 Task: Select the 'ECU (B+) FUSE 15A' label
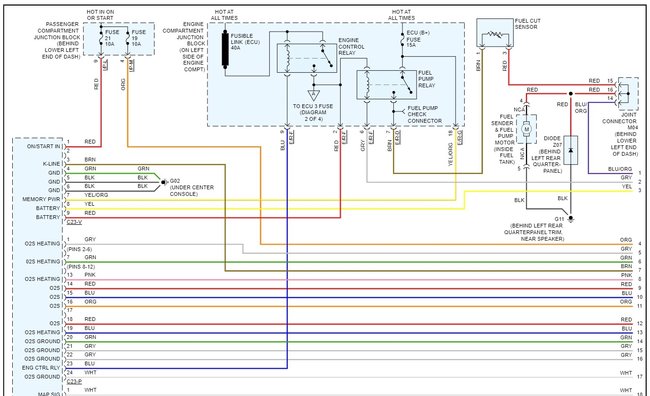(x=418, y=39)
